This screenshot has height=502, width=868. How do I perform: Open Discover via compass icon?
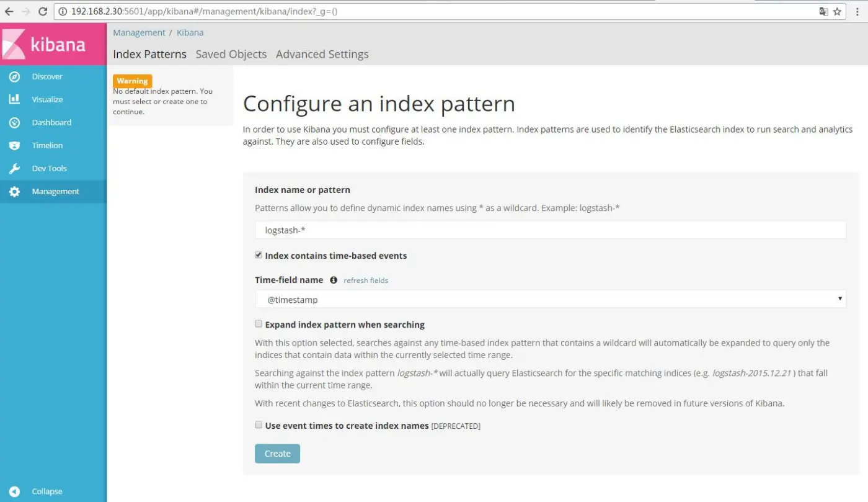coord(14,76)
